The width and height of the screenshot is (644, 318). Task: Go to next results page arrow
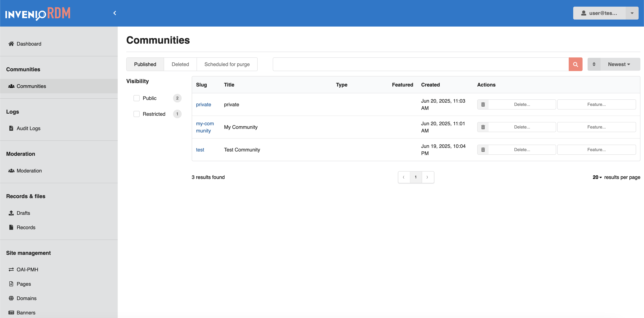coord(427,177)
